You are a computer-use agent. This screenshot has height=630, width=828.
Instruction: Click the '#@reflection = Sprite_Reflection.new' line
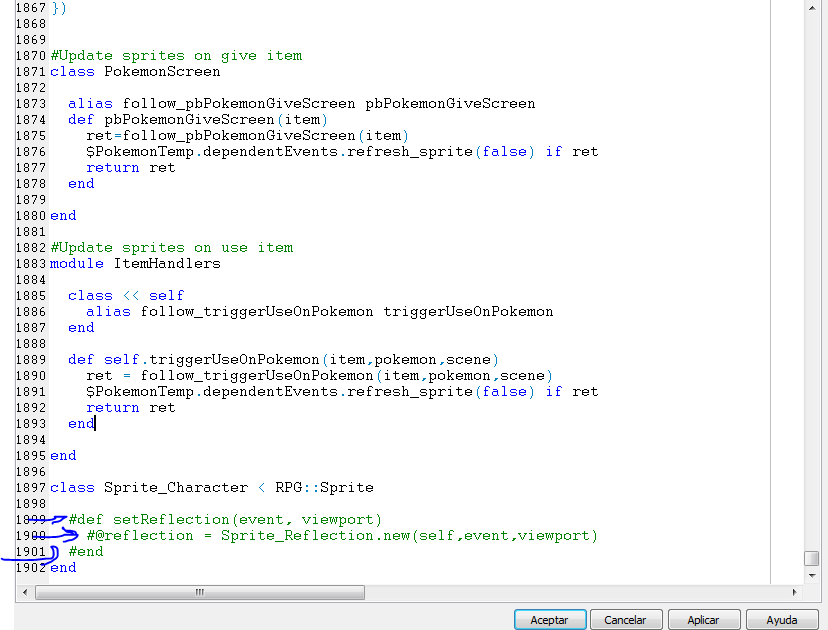tap(341, 536)
